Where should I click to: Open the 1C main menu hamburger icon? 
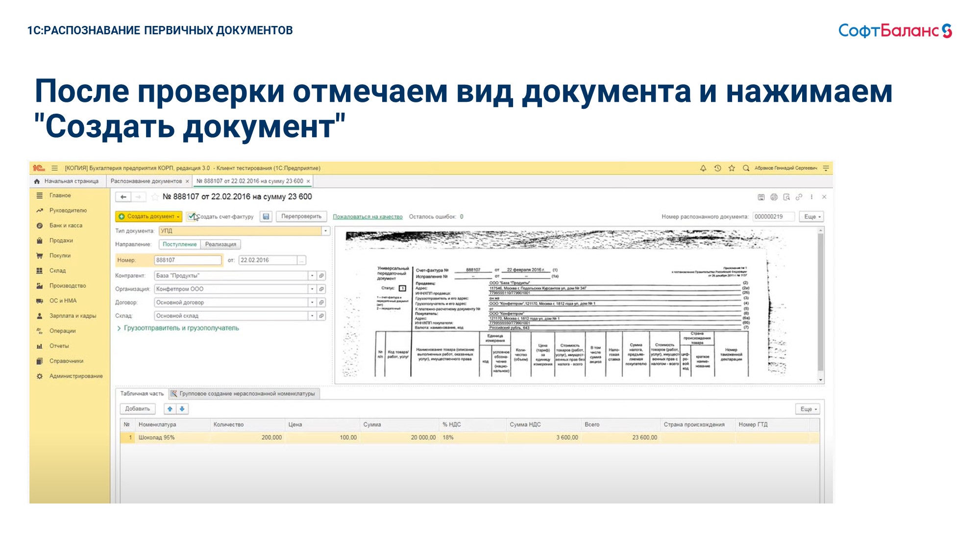tap(54, 168)
